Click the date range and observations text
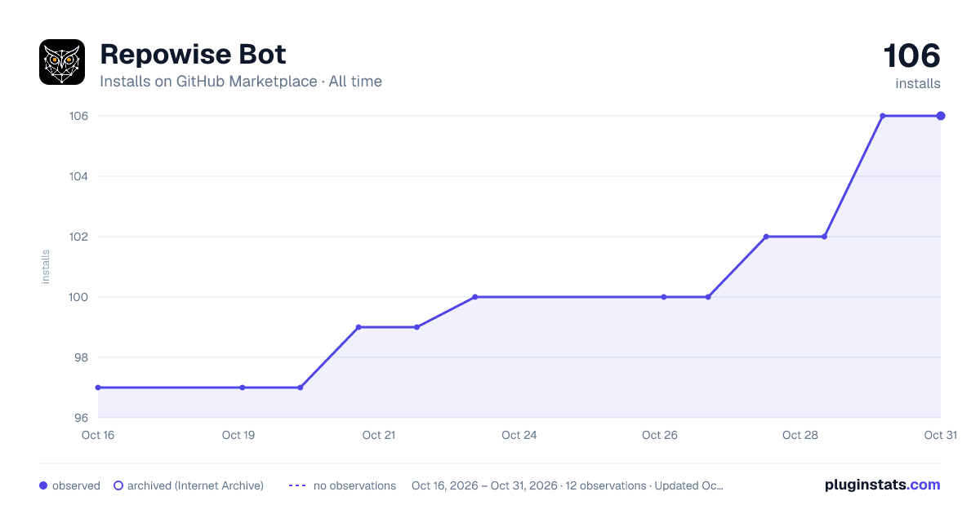The height and width of the screenshot is (514, 980). pyautogui.click(x=568, y=485)
